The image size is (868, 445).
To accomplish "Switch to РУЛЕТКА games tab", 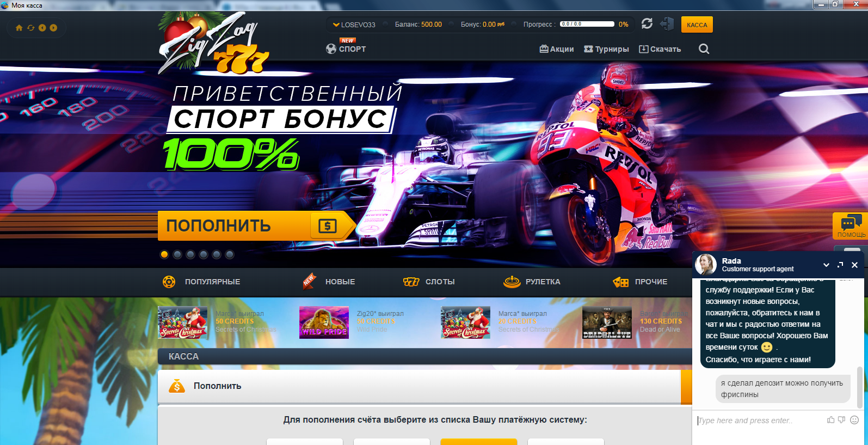I will tap(532, 282).
